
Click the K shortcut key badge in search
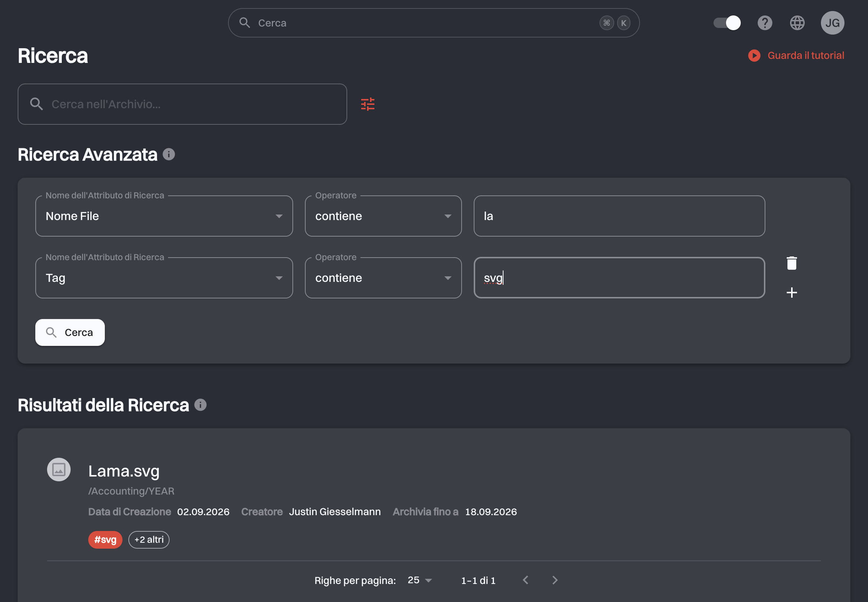pos(623,23)
